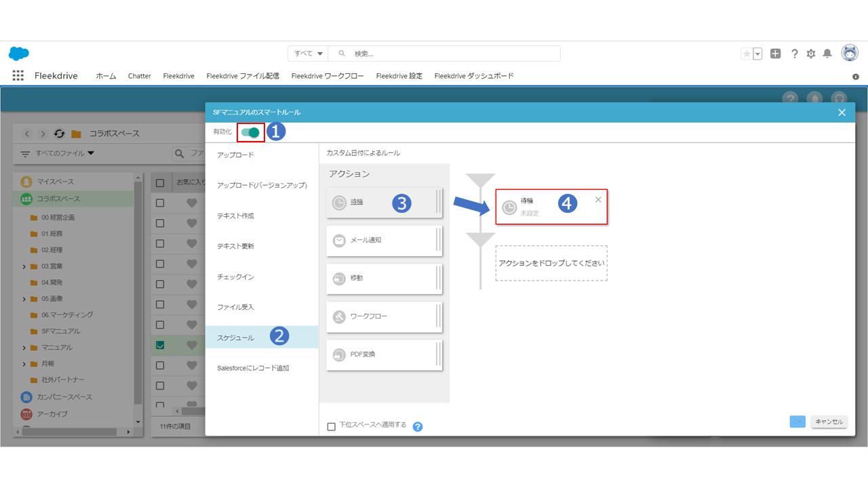Remove the 待機 action with its X

(598, 199)
